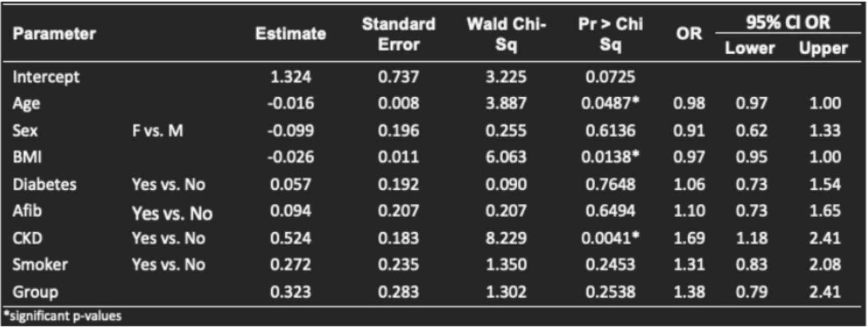Click the Afib row label

pos(27,211)
